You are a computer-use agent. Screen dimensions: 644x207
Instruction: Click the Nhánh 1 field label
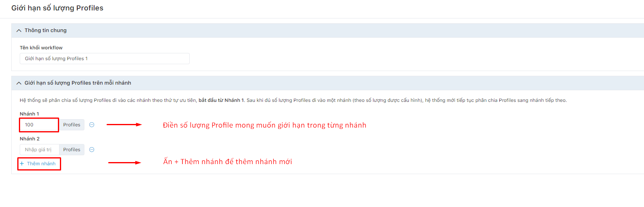[x=29, y=114]
